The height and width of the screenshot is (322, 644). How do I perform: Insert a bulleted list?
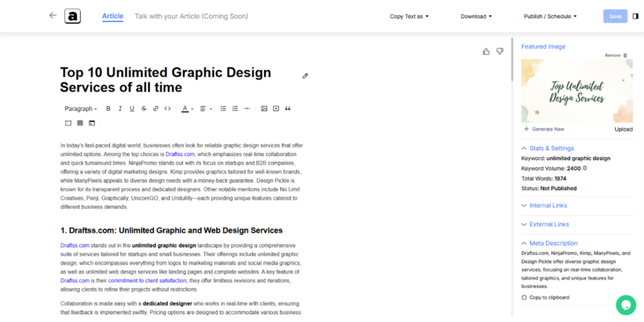click(223, 109)
